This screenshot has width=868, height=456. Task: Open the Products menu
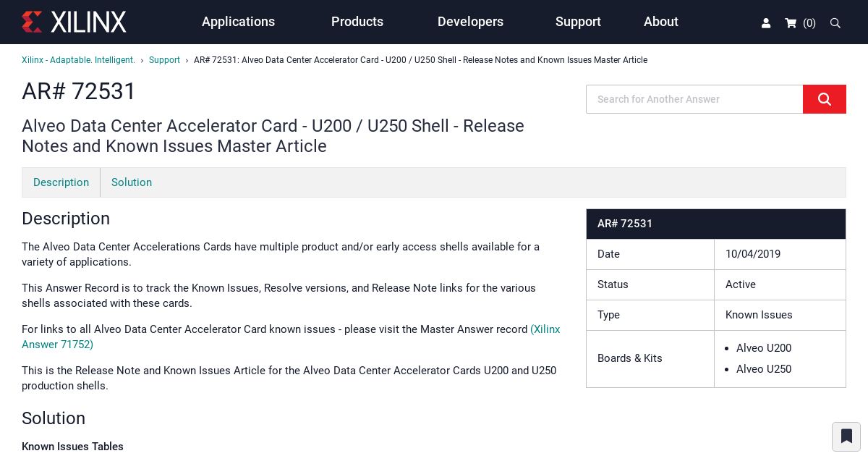point(357,22)
